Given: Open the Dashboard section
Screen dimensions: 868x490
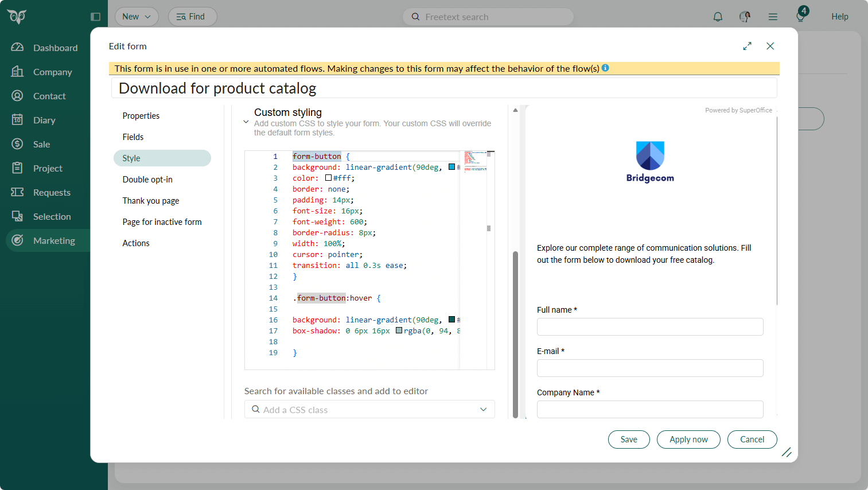Looking at the screenshot, I should (55, 48).
